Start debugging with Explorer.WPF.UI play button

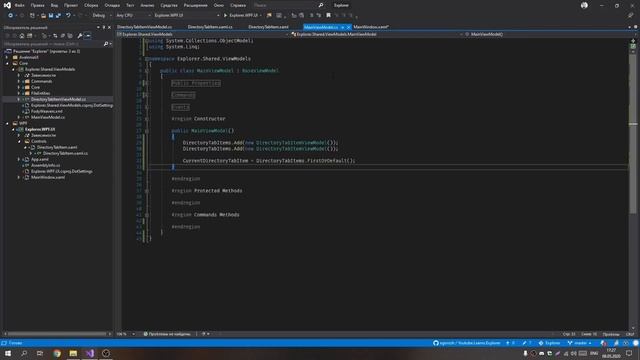(241, 16)
